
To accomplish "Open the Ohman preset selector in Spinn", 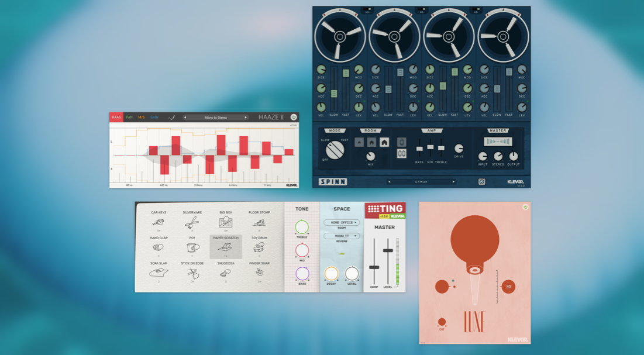I will pos(421,182).
